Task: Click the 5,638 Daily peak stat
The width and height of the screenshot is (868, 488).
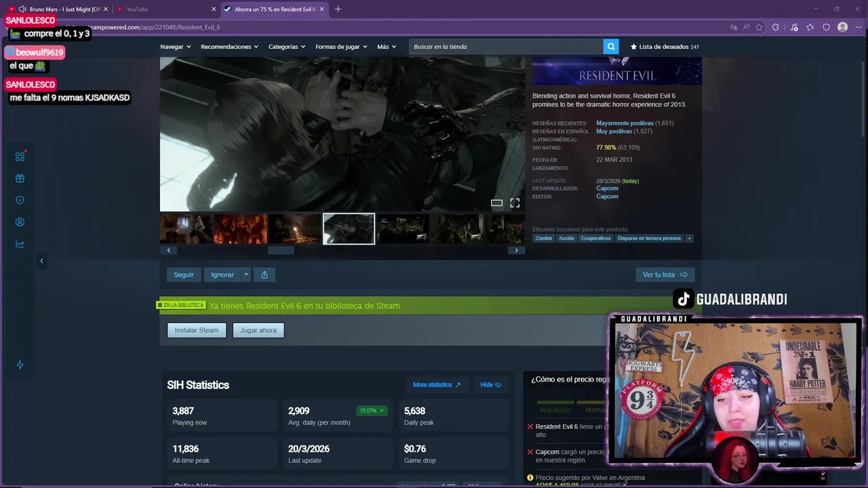Action: (455, 415)
